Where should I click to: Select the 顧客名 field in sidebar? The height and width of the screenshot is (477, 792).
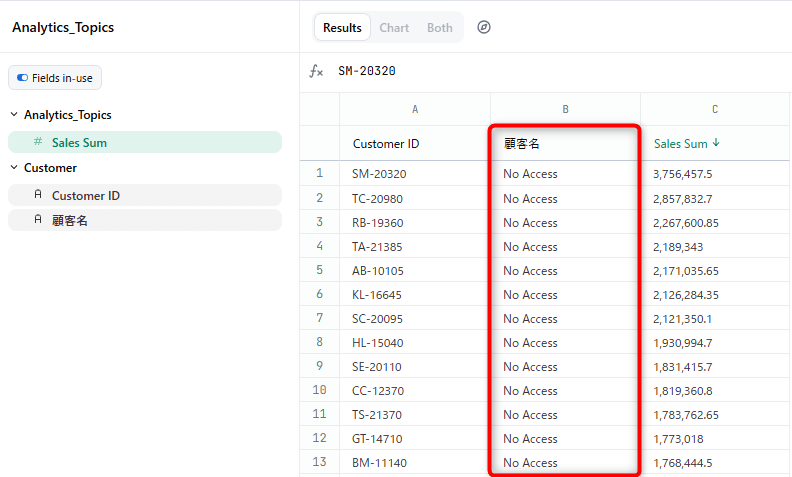(x=145, y=220)
